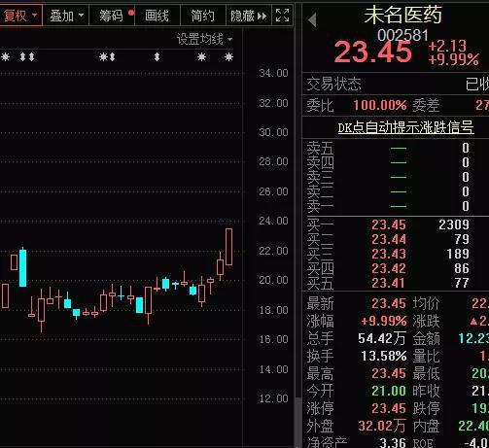
Task: Click the 卖一 ask row label
Action: [x=320, y=206]
